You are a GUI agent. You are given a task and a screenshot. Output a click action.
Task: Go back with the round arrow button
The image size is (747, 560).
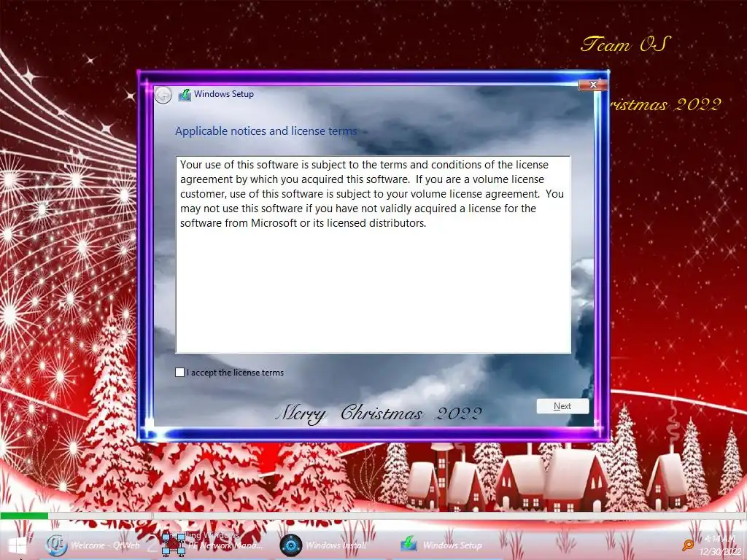(163, 96)
